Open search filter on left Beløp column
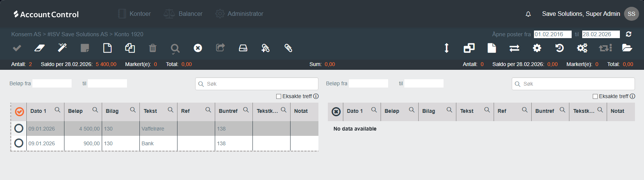The image size is (644, 180). click(95, 110)
